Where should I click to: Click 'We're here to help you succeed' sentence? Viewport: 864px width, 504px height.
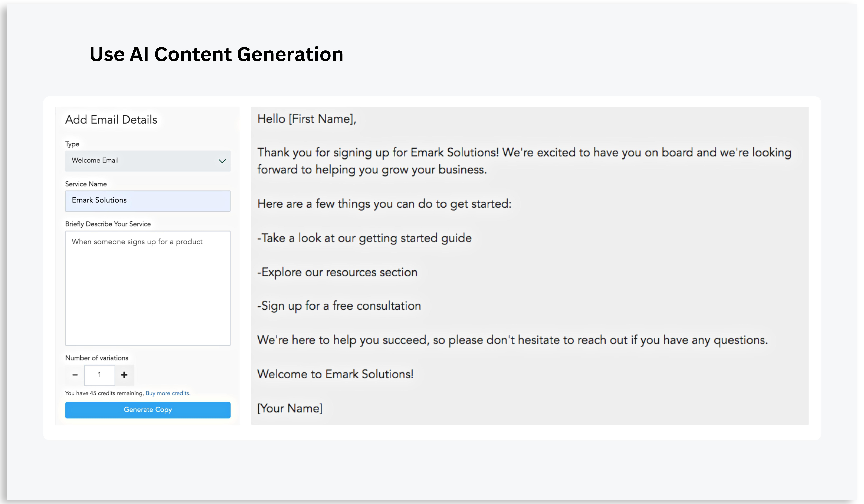pos(513,340)
